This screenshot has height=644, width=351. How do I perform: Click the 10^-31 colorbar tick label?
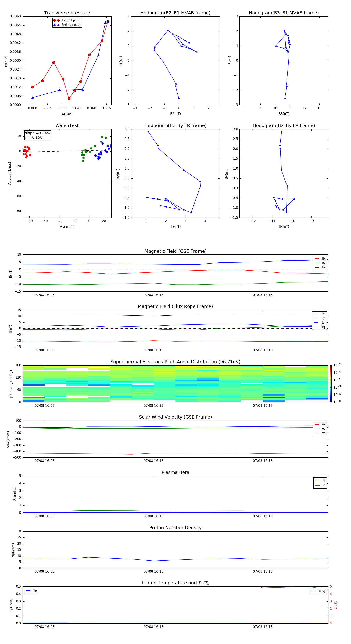coord(337,402)
